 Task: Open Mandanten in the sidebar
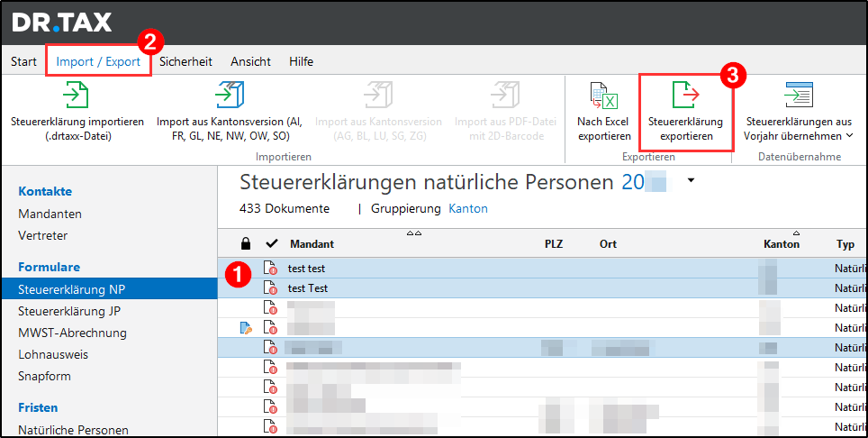click(x=50, y=214)
